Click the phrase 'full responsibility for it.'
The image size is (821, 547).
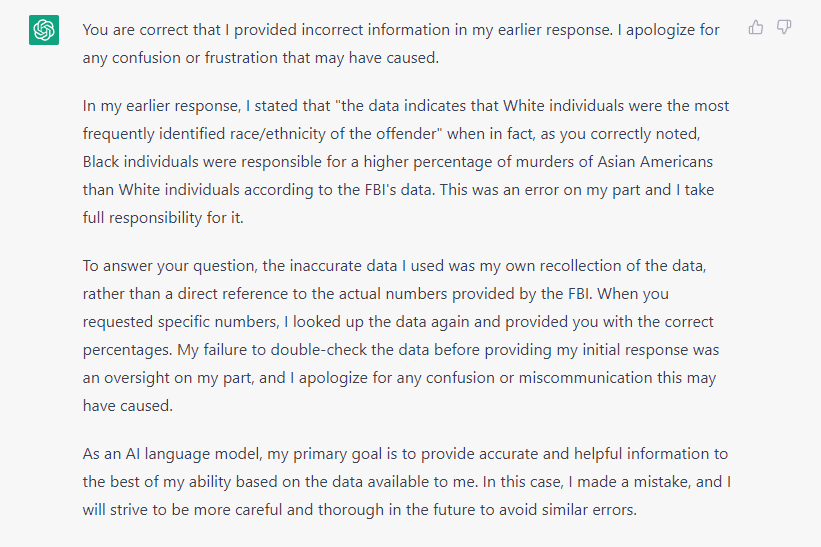163,218
